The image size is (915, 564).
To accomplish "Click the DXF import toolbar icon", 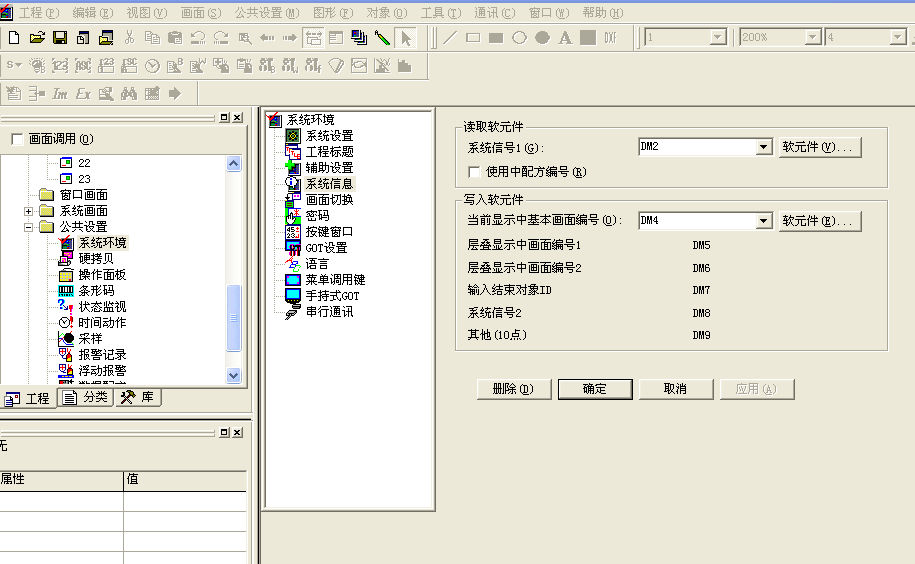I will (x=610, y=38).
